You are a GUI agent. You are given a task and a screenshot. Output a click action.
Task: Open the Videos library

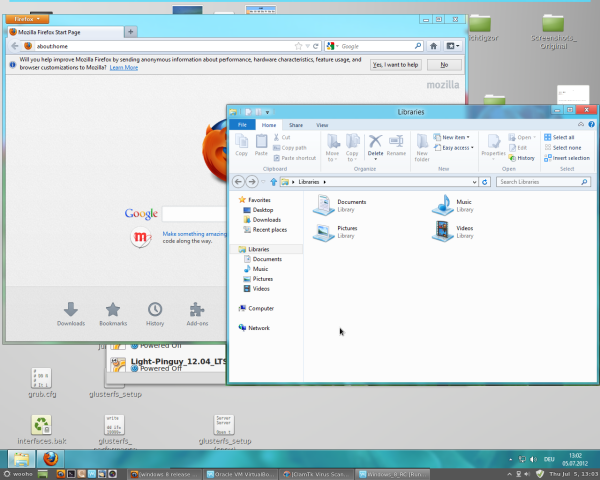[x=453, y=232]
